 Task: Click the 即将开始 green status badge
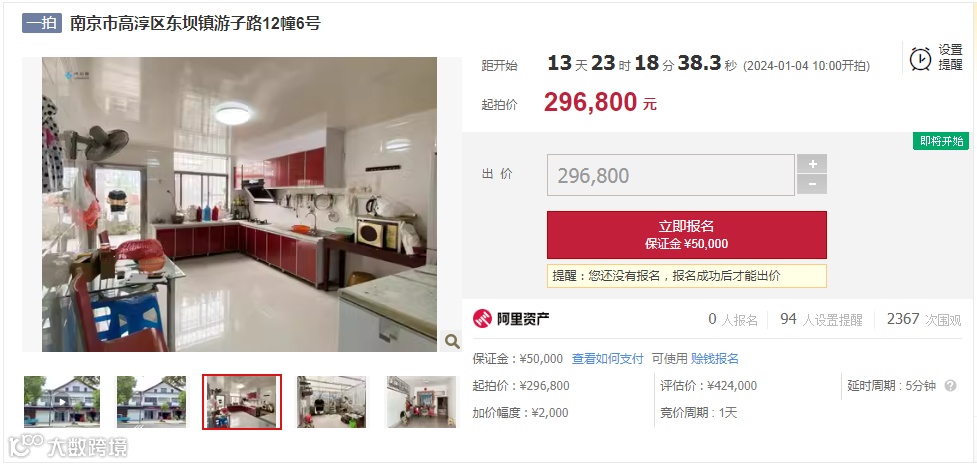[941, 141]
